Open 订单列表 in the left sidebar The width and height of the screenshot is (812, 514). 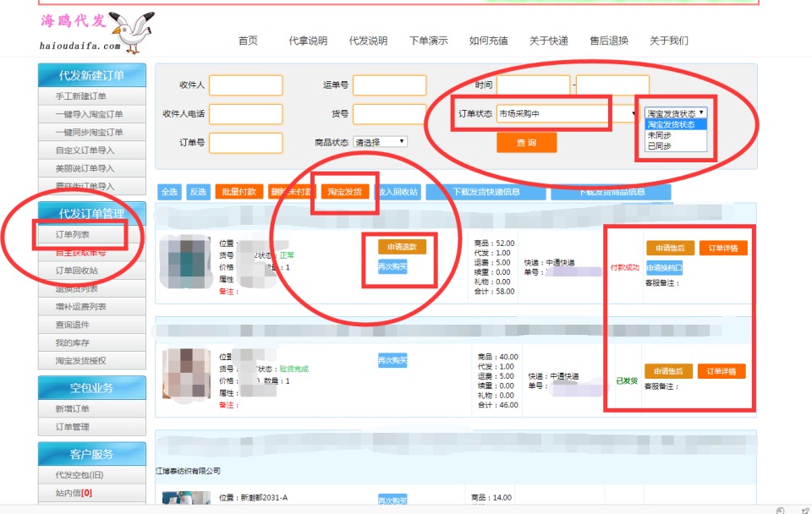pyautogui.click(x=73, y=234)
